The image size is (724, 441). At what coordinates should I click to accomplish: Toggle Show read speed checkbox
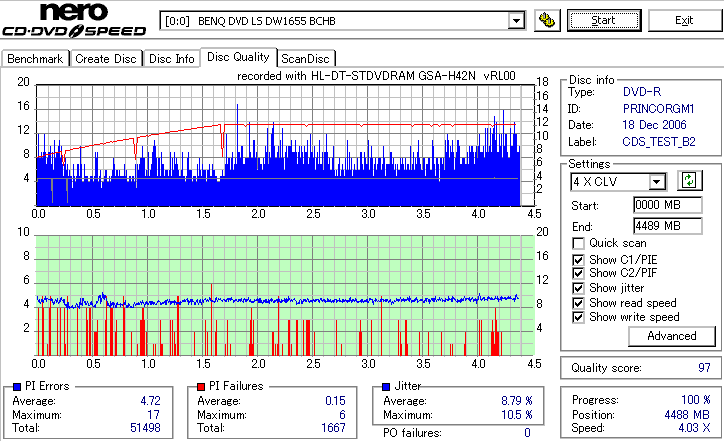pyautogui.click(x=578, y=303)
